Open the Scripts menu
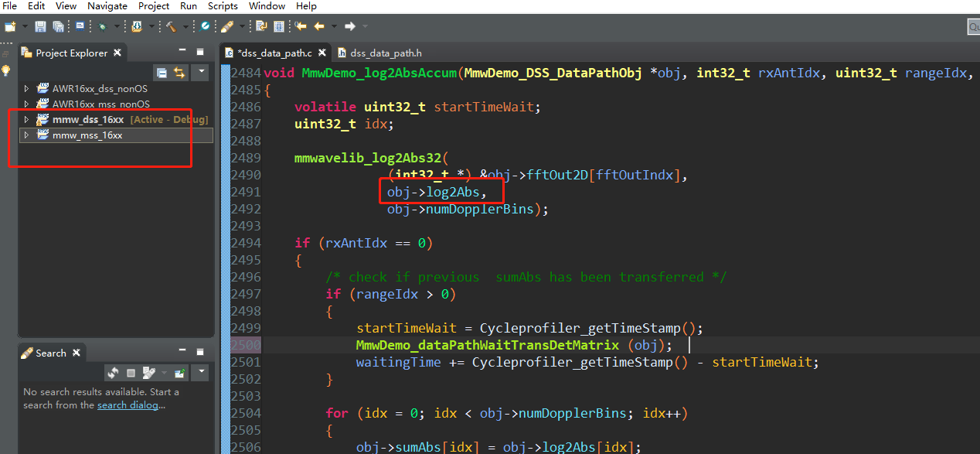 [223, 6]
